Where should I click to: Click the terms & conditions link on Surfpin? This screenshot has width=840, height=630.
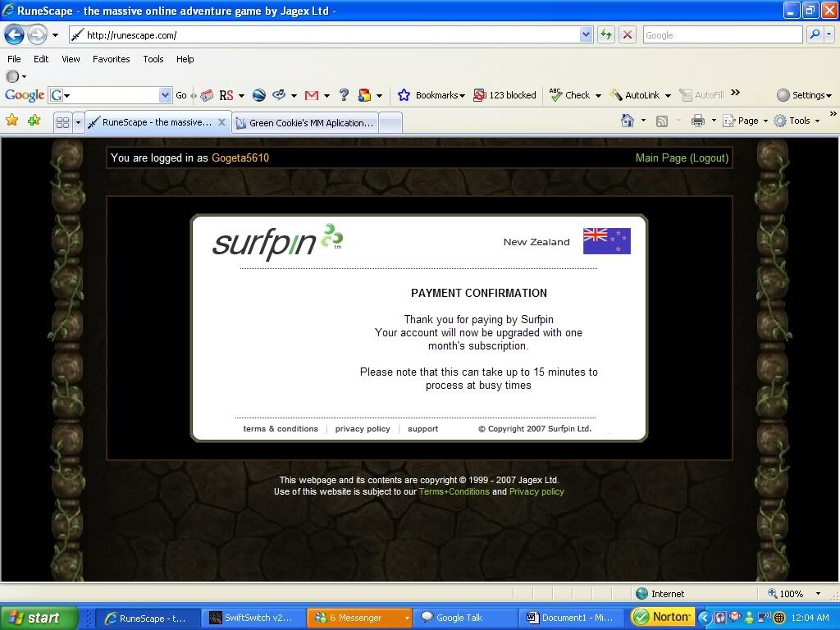tap(281, 428)
